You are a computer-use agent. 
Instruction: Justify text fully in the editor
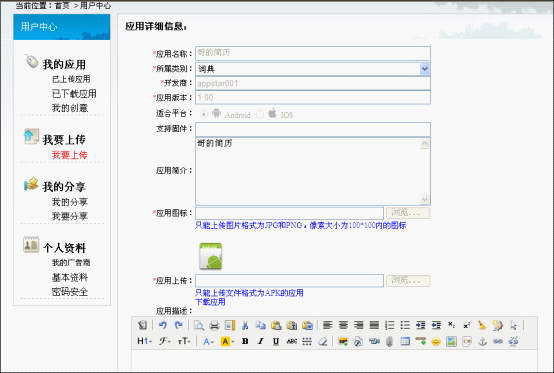coord(374,325)
